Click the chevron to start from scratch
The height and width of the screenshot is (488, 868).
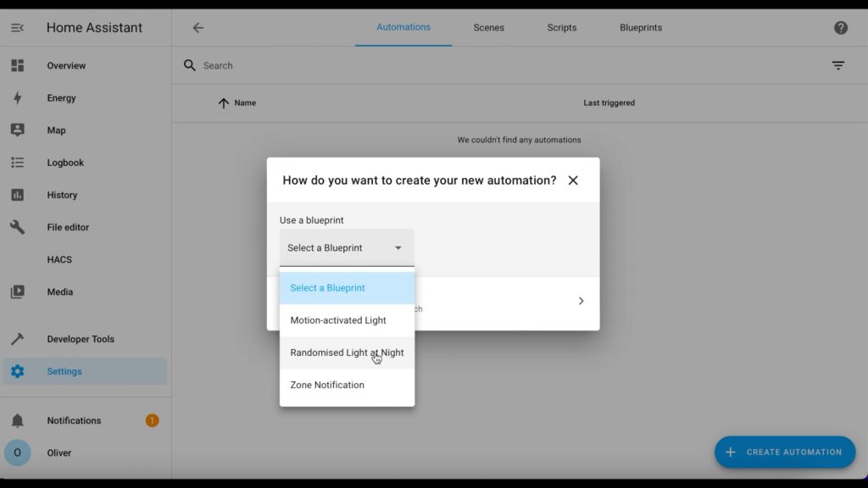click(581, 301)
